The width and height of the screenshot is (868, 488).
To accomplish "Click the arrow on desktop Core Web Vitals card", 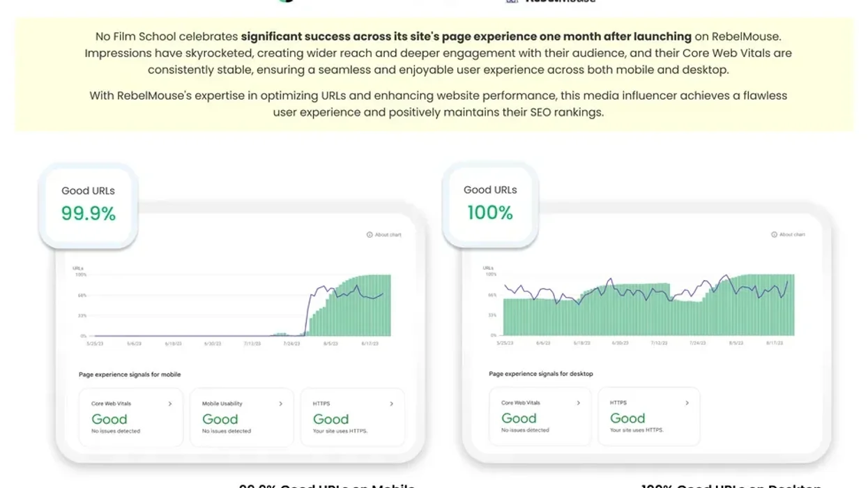I will pos(578,402).
